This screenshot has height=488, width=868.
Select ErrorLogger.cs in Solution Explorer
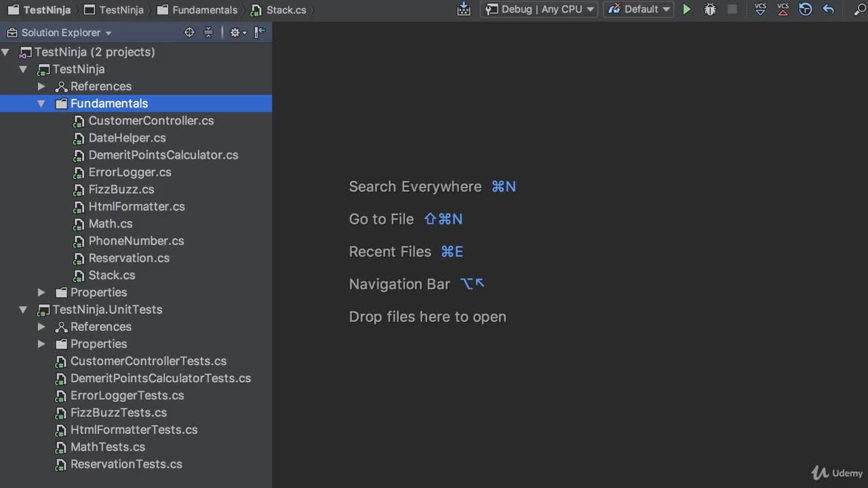point(130,172)
